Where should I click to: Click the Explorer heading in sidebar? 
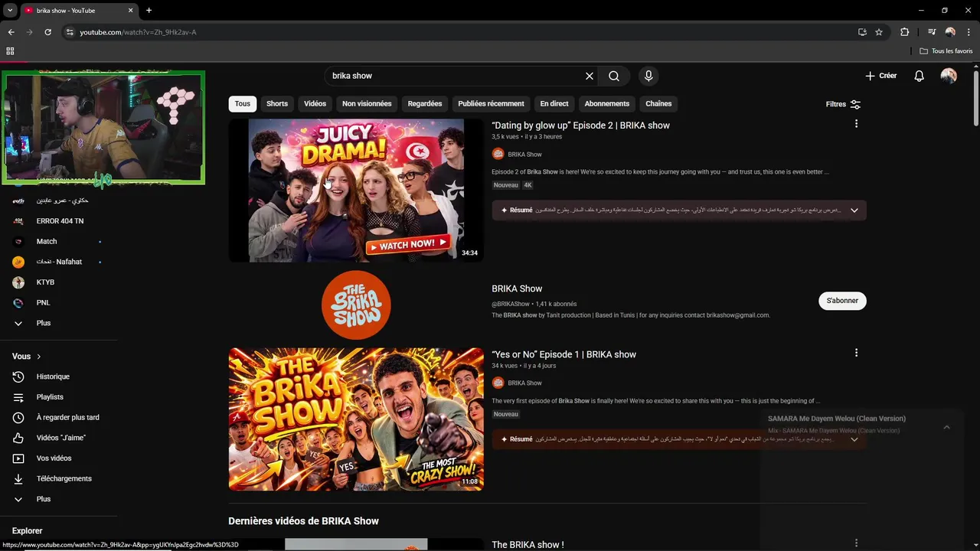[x=27, y=530]
